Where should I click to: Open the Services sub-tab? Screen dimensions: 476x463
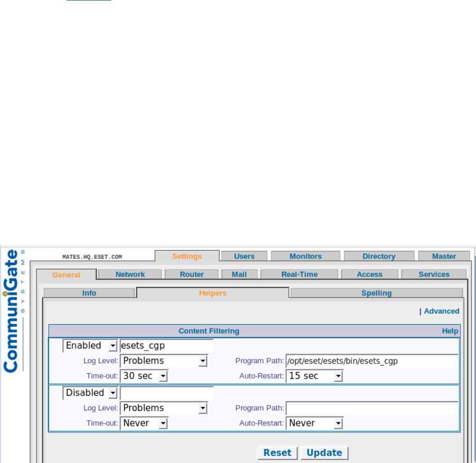pos(434,274)
